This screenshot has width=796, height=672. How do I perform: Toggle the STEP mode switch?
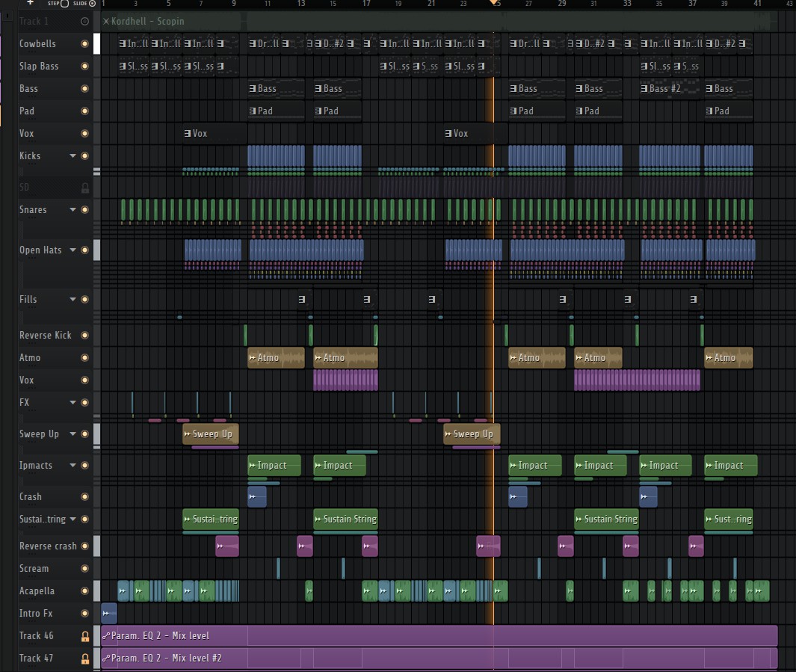[x=64, y=3]
